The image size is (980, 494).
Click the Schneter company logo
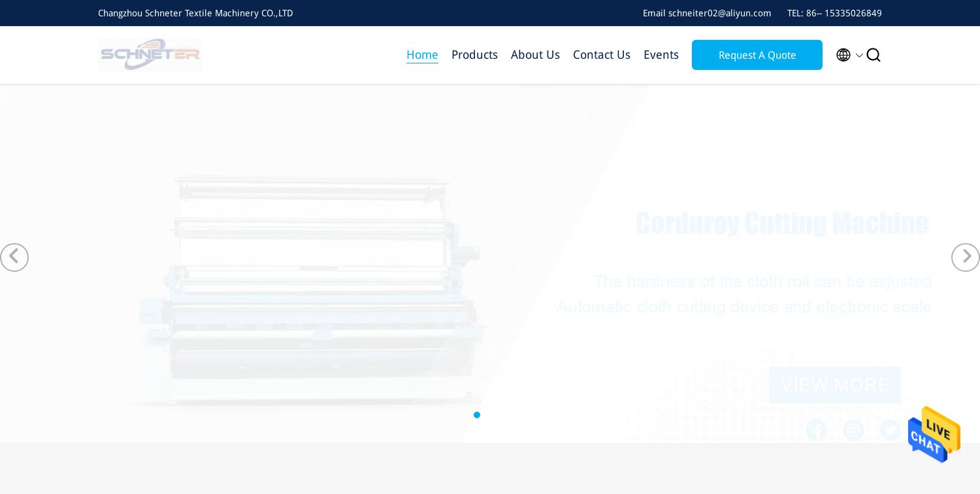click(x=150, y=55)
